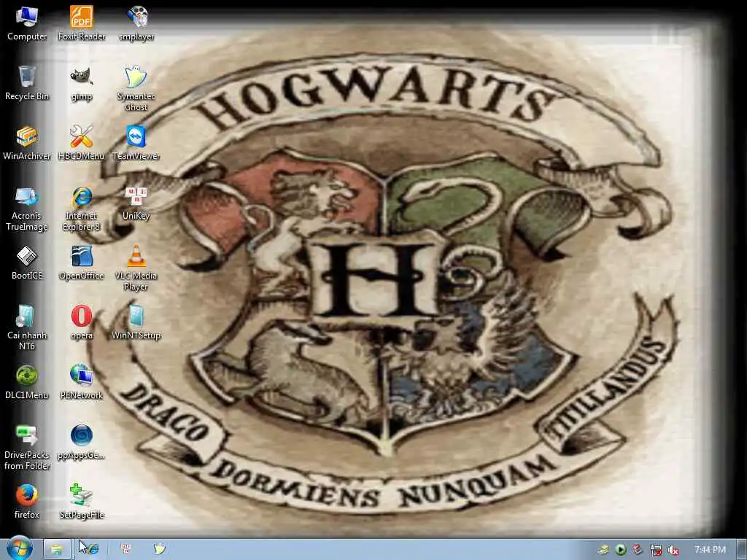The height and width of the screenshot is (560, 747).
Task: Launch Internet Explorer from the taskbar
Action: tap(91, 549)
